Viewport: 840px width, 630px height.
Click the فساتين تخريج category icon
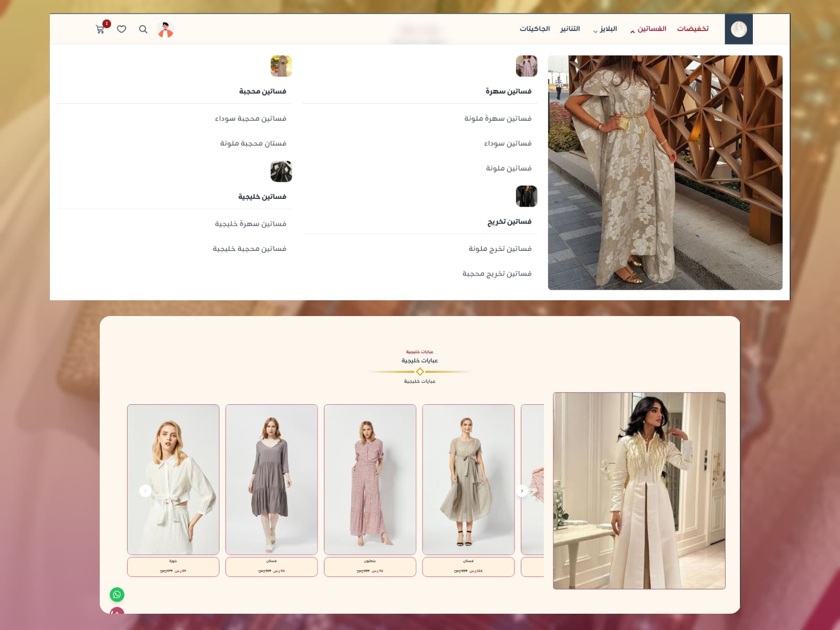pyautogui.click(x=527, y=196)
